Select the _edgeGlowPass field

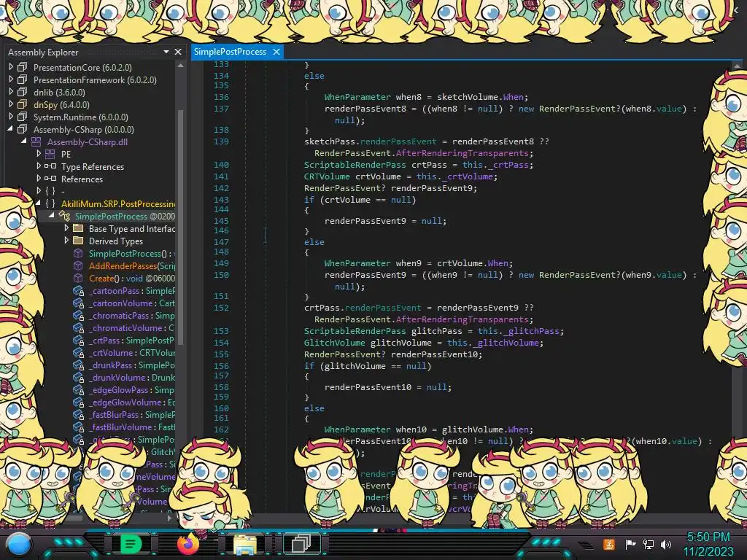(x=132, y=390)
